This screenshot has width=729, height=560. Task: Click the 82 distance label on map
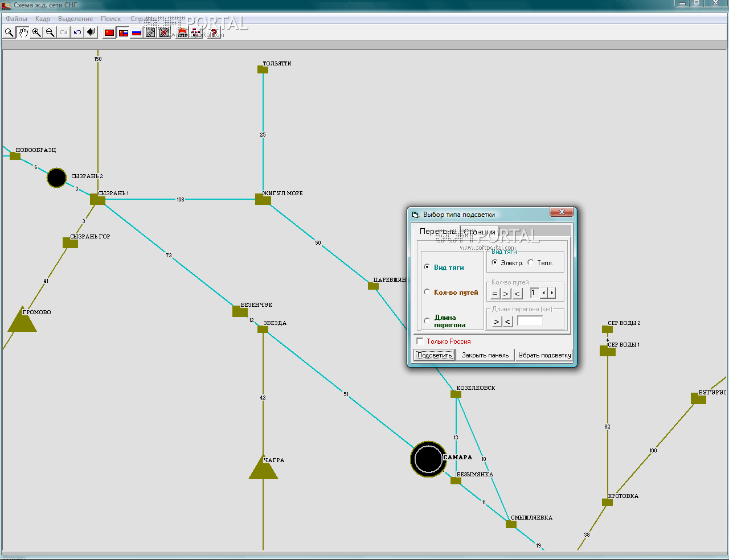(x=607, y=426)
